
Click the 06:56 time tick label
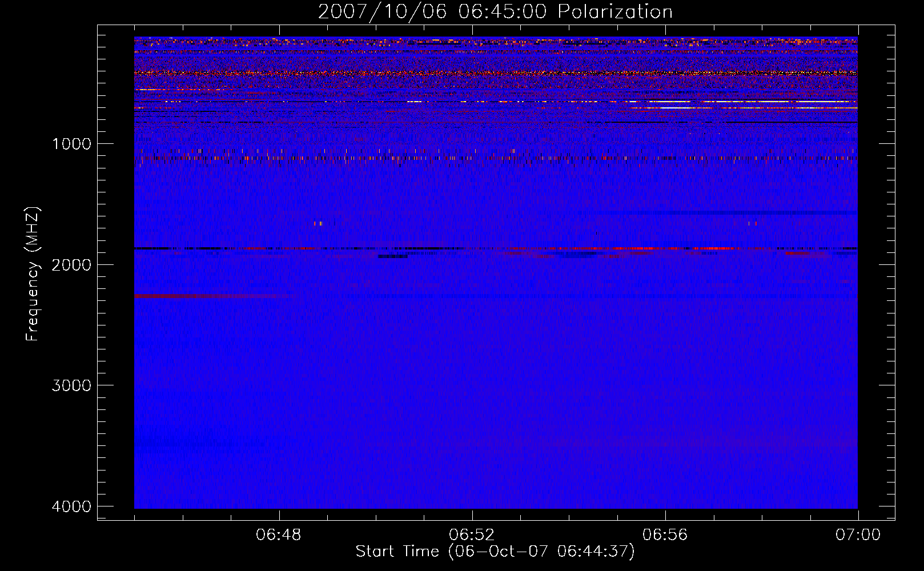(x=665, y=535)
